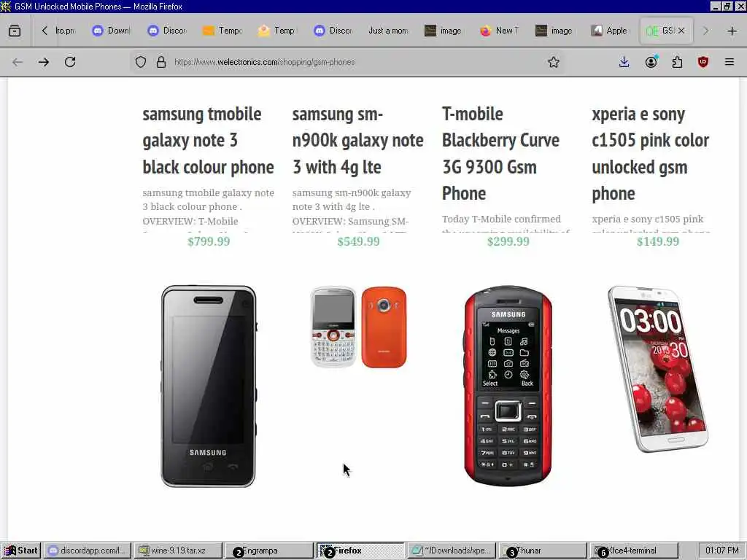This screenshot has height=560, width=747.
Task: Reload the current page
Action: click(70, 62)
